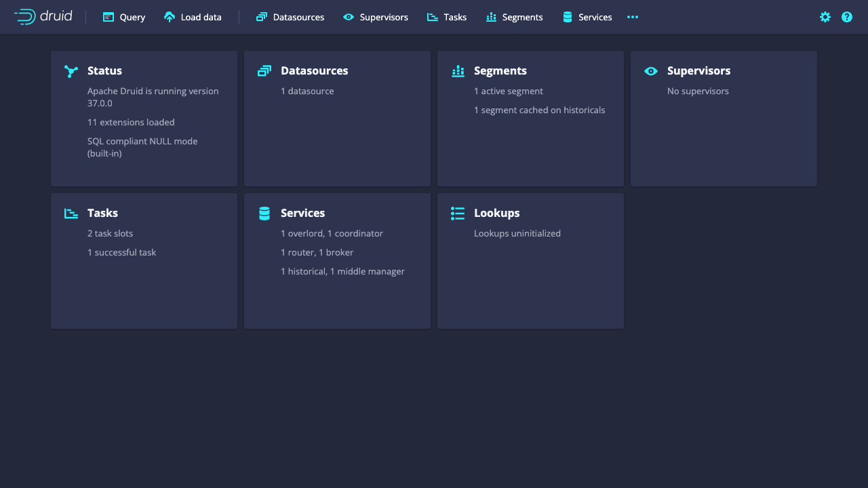Go to Segments in the top navigation
Image resolution: width=868 pixels, height=488 pixels.
[515, 17]
